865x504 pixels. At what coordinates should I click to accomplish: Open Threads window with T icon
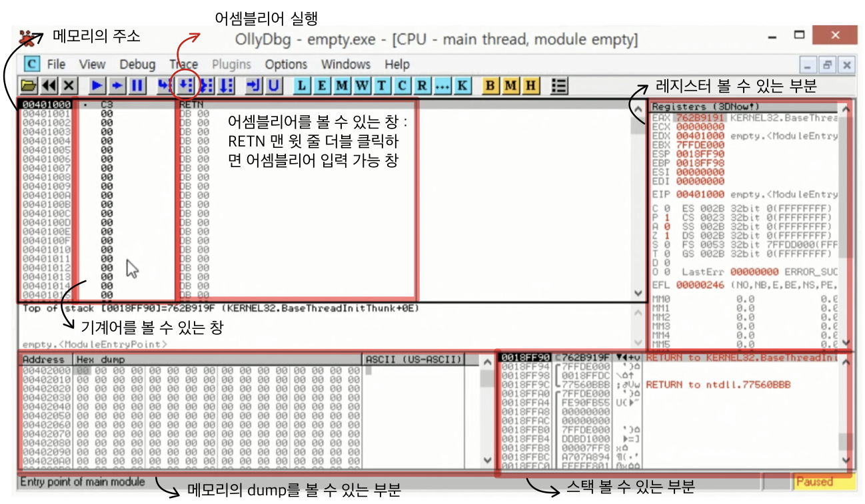click(x=382, y=85)
